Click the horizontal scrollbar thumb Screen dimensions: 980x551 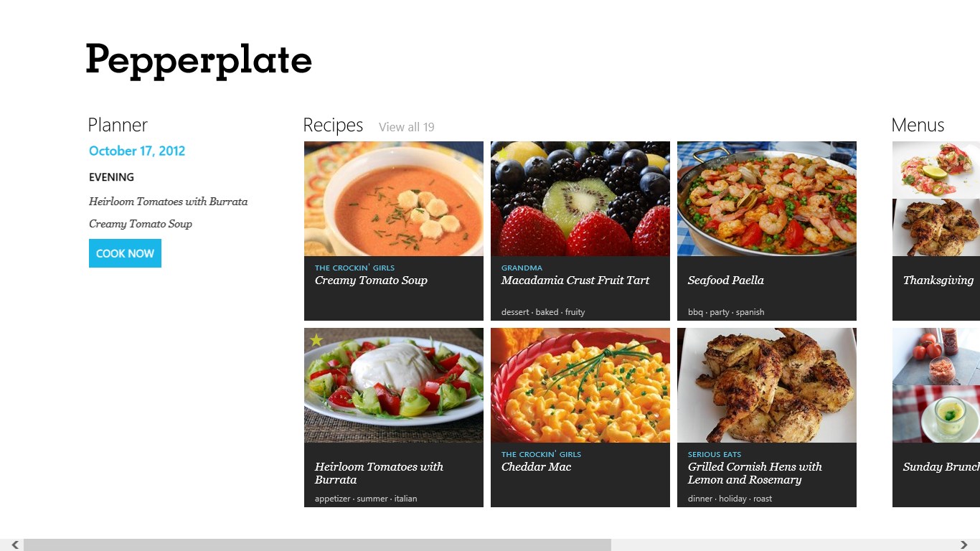point(317,545)
